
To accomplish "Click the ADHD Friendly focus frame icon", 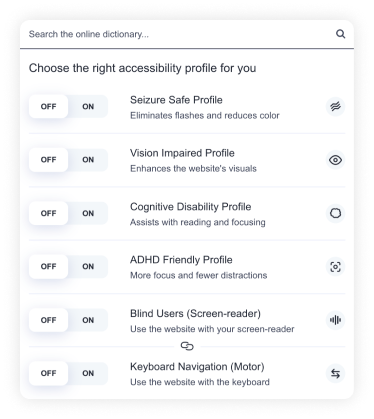I will pos(335,267).
